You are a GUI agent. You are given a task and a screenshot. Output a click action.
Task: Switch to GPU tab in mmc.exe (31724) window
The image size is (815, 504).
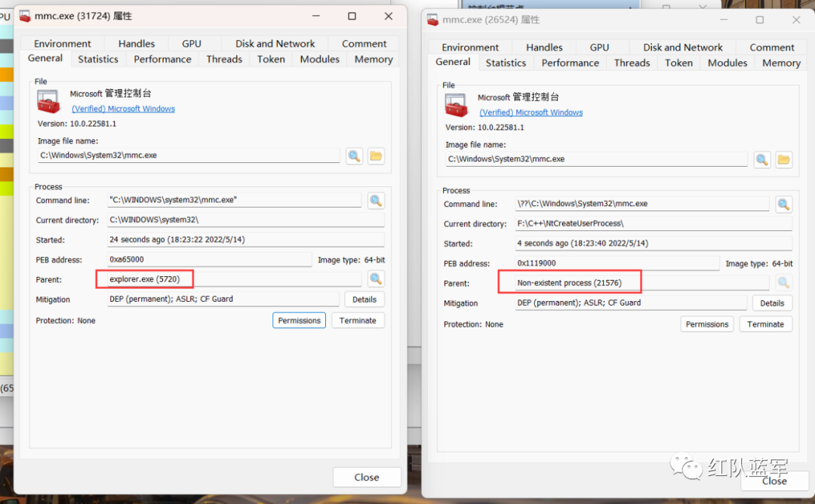pos(191,44)
